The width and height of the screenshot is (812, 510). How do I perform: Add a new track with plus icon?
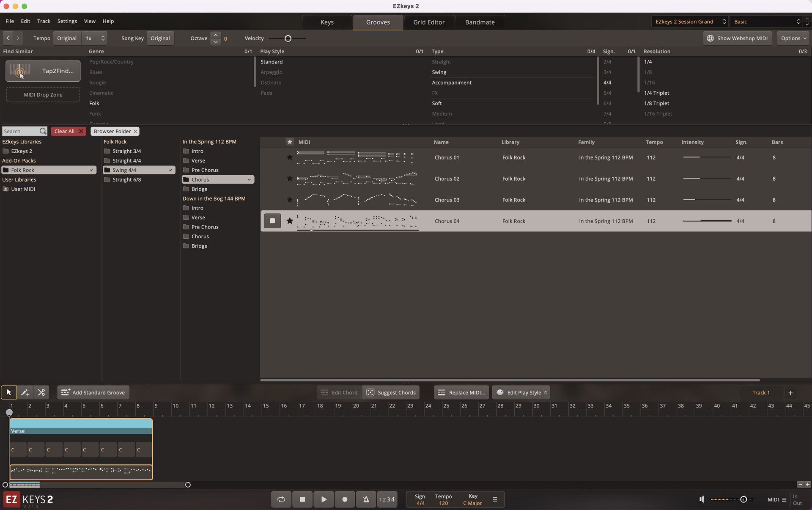[x=790, y=392]
